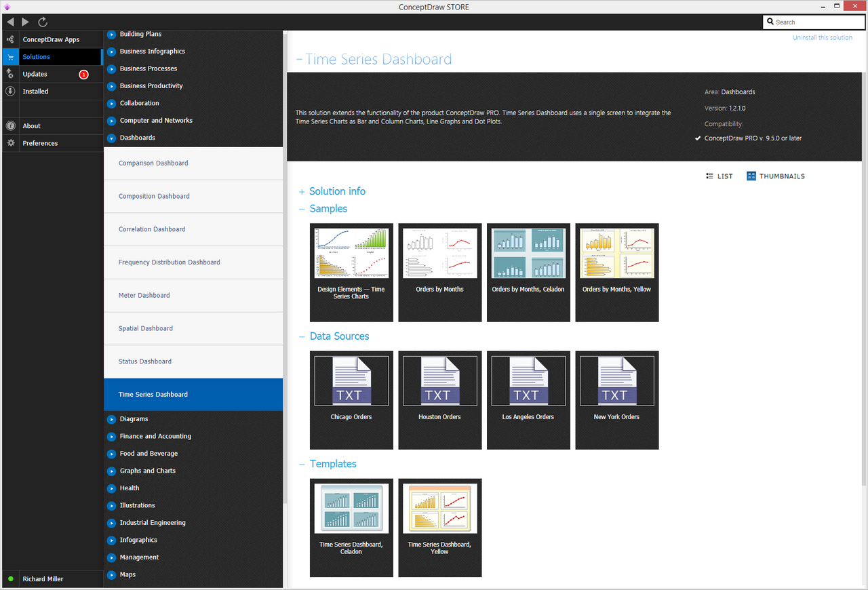868x590 pixels.
Task: Select Meter Dashboard solution
Action: 193,296
